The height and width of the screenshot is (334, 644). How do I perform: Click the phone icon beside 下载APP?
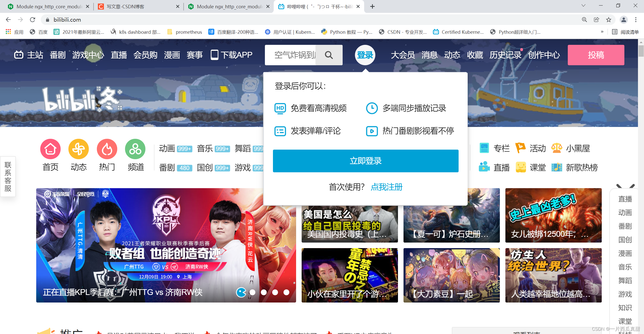(x=214, y=55)
